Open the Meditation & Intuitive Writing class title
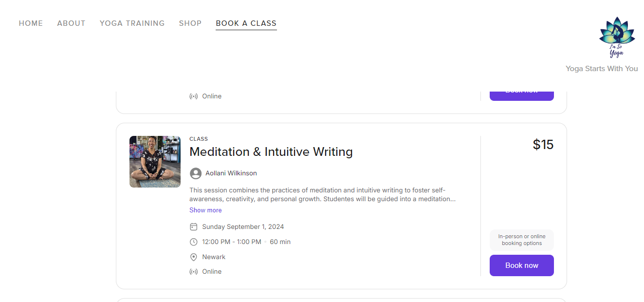The height and width of the screenshot is (302, 644). 271,152
